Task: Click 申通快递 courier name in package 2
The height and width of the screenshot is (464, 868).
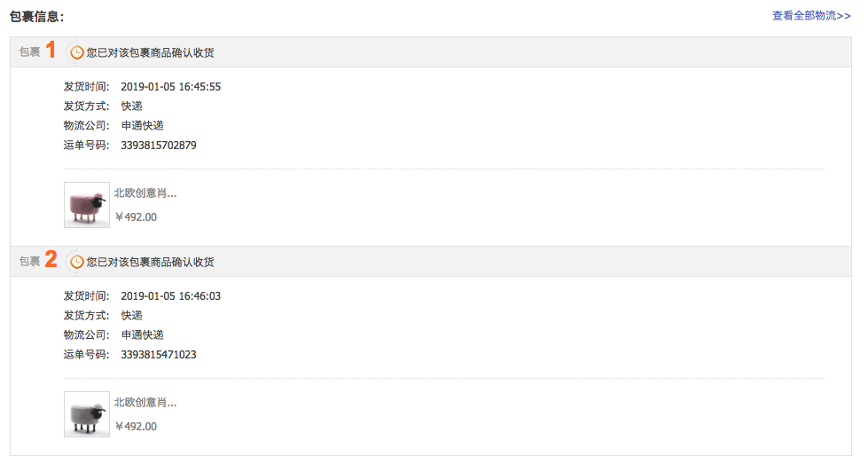Action: [x=143, y=335]
